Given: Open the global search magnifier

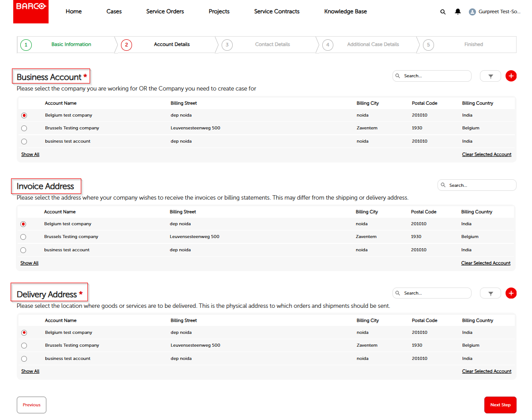Looking at the screenshot, I should 443,12.
